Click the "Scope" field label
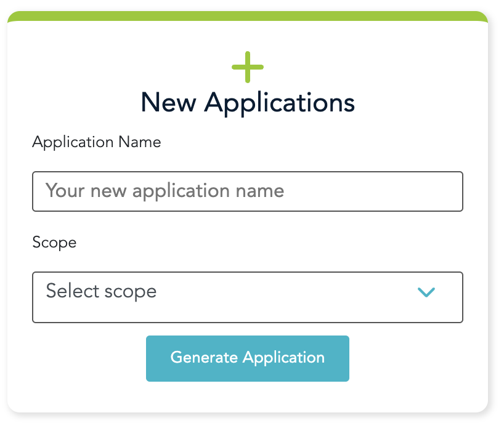The image size is (504, 426). click(x=54, y=243)
